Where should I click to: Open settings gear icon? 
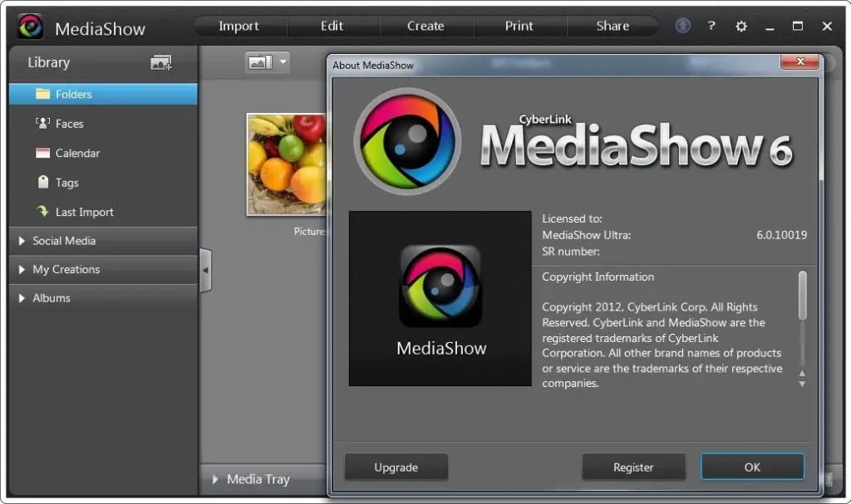pos(740,26)
